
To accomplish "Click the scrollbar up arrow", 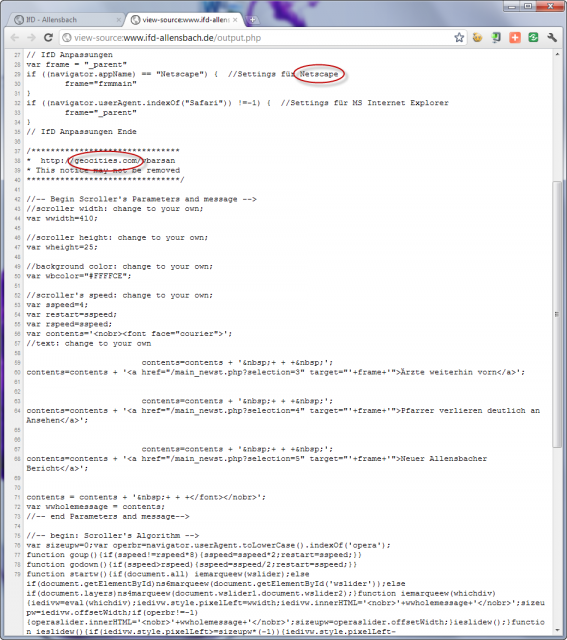I will [558, 54].
